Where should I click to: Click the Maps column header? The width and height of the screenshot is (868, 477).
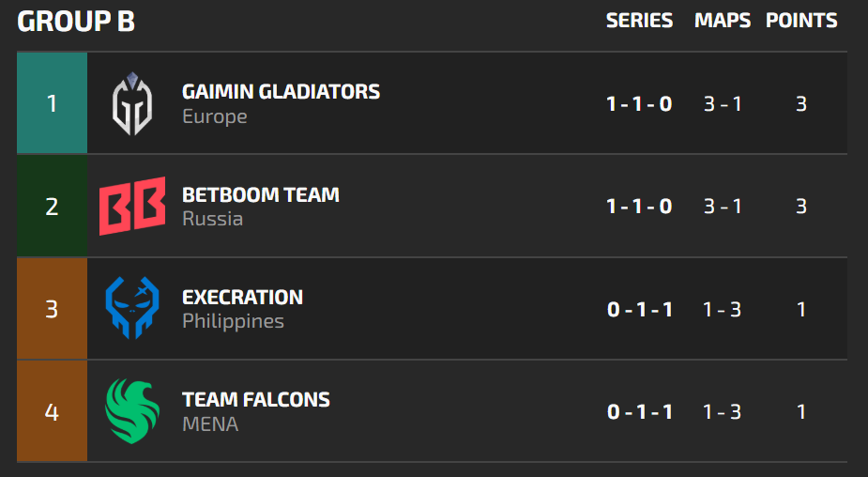pos(723,21)
